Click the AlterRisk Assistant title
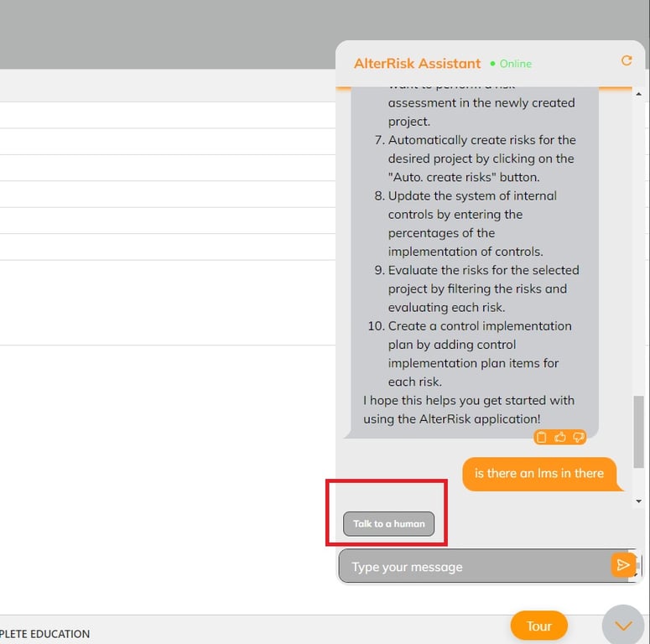The height and width of the screenshot is (644, 650). pos(417,64)
